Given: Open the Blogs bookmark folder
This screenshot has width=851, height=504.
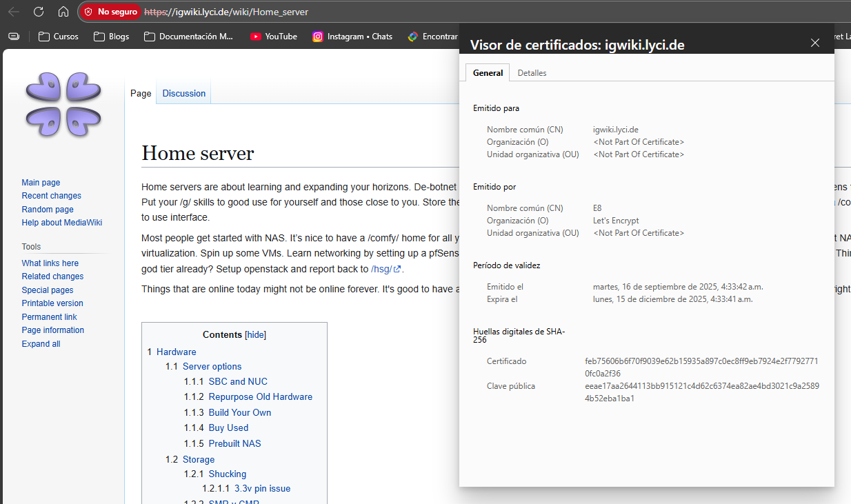Looking at the screenshot, I should tap(111, 37).
